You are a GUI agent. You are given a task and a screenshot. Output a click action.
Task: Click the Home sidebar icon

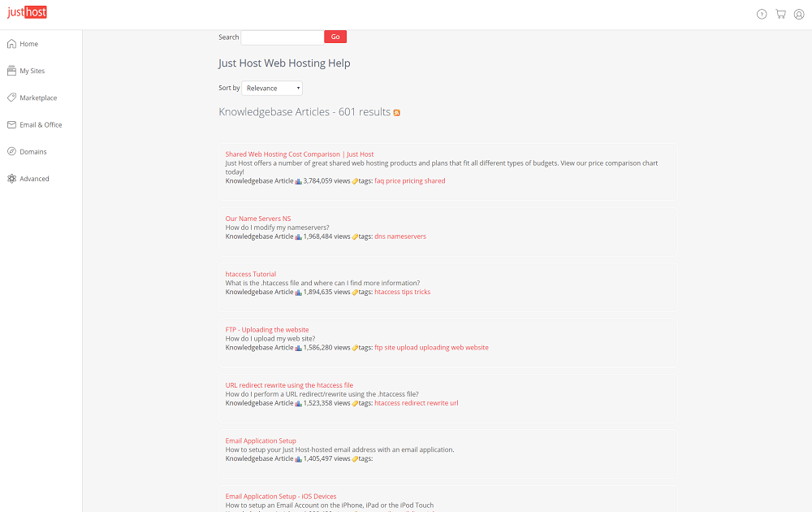[x=11, y=44]
